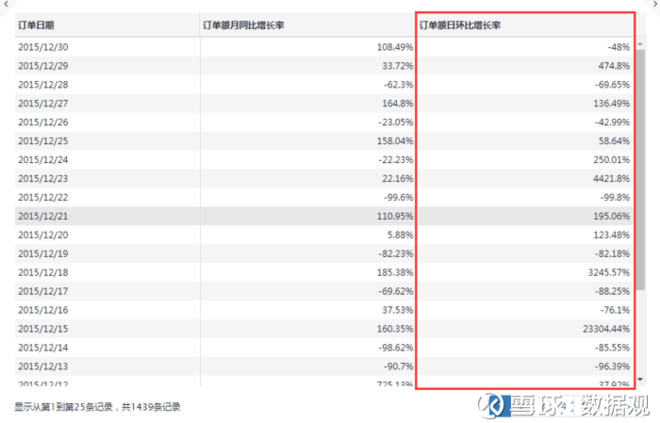Click the vertical scrollbar thumb
This screenshot has width=660, height=423.
click(x=640, y=169)
